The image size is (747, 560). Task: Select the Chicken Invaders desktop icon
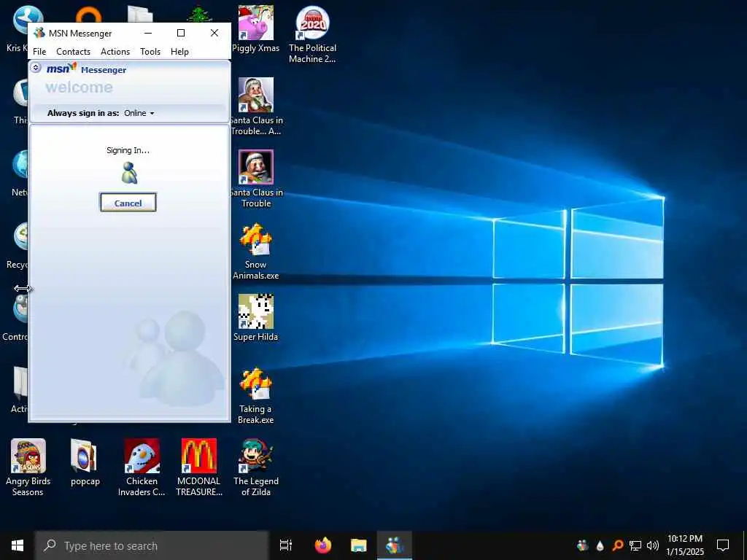(x=142, y=467)
